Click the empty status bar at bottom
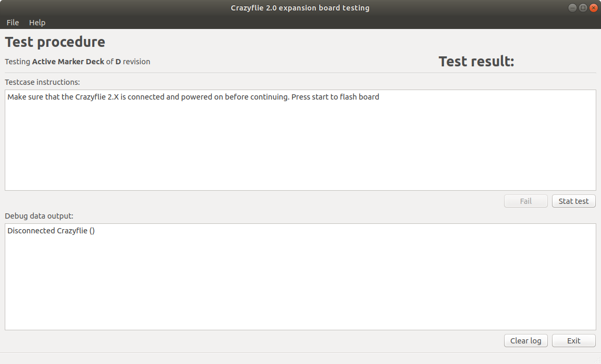 click(300, 358)
